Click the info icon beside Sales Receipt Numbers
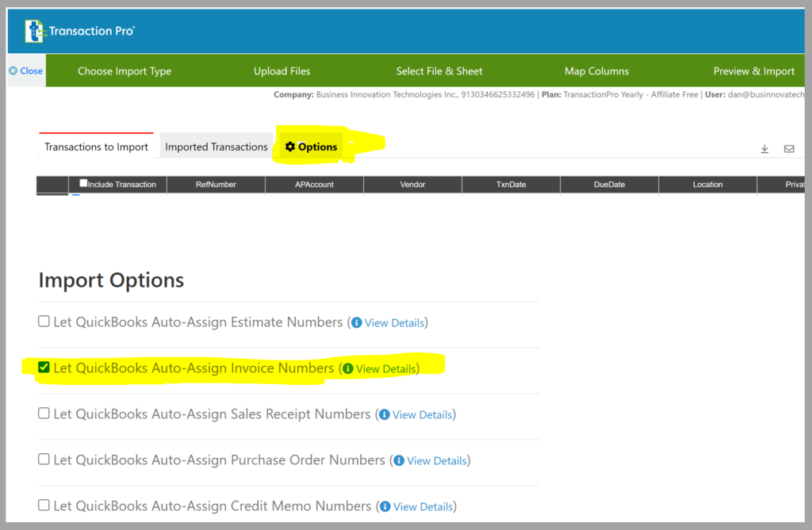812x530 pixels. pyautogui.click(x=385, y=414)
